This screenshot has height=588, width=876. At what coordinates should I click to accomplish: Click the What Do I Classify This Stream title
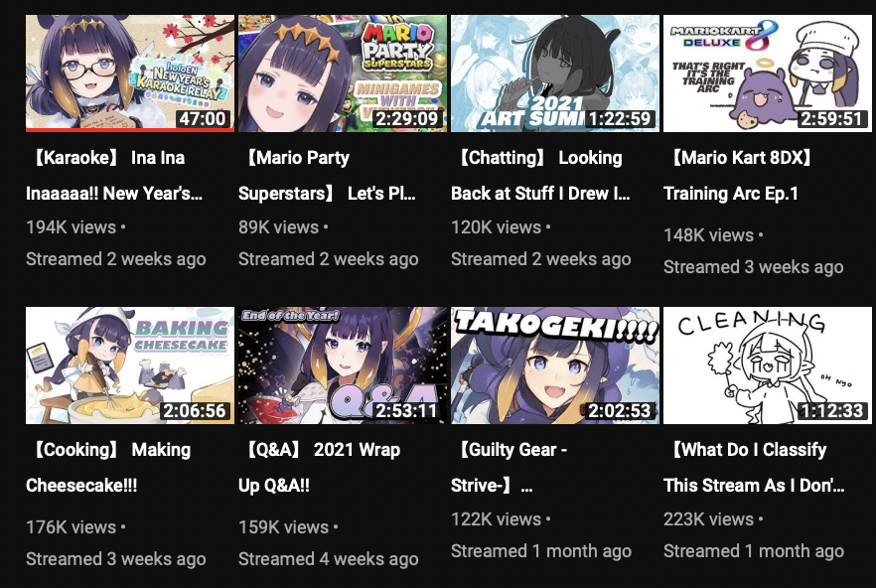click(x=754, y=467)
